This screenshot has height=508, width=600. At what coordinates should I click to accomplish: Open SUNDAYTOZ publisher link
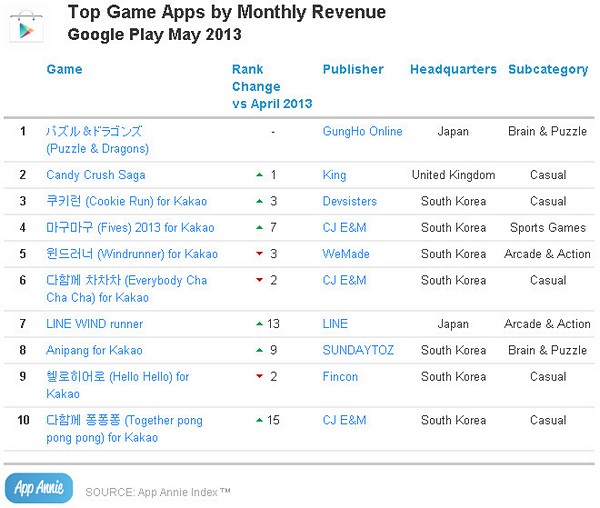[x=358, y=350]
